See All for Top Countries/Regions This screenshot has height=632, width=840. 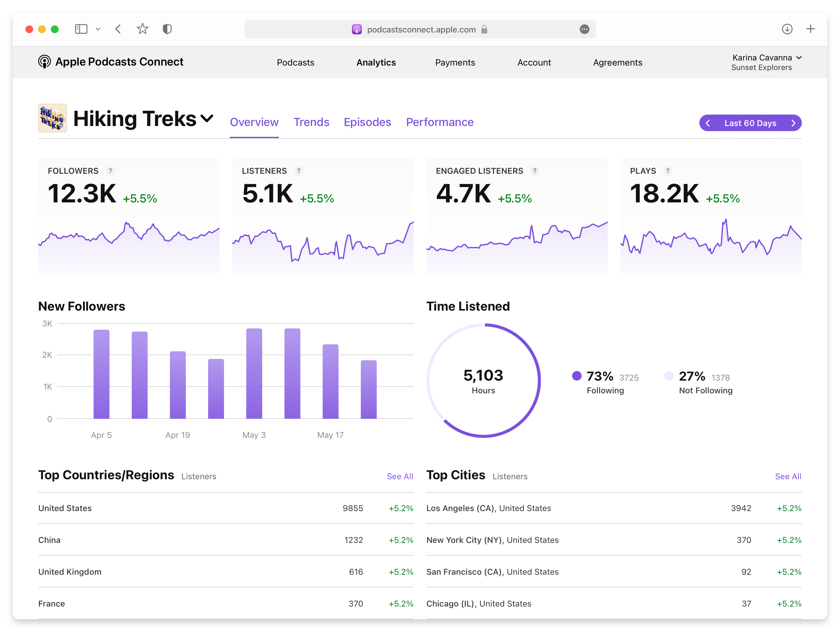[x=400, y=476]
